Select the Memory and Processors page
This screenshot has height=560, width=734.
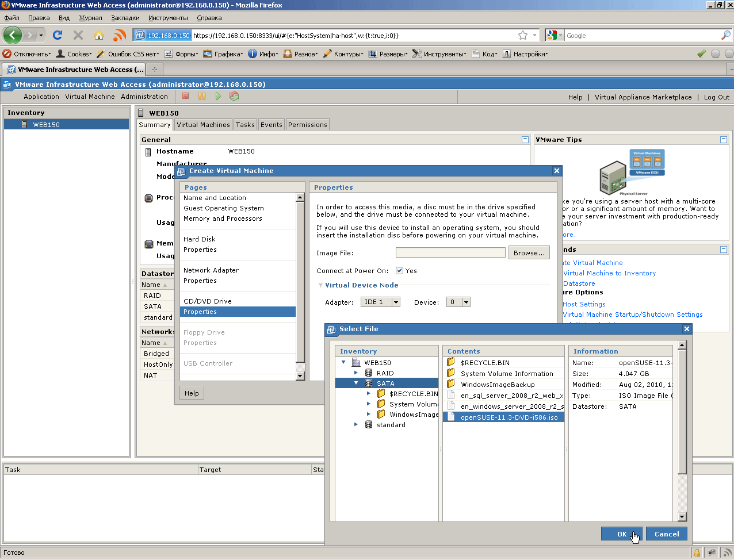tap(223, 218)
